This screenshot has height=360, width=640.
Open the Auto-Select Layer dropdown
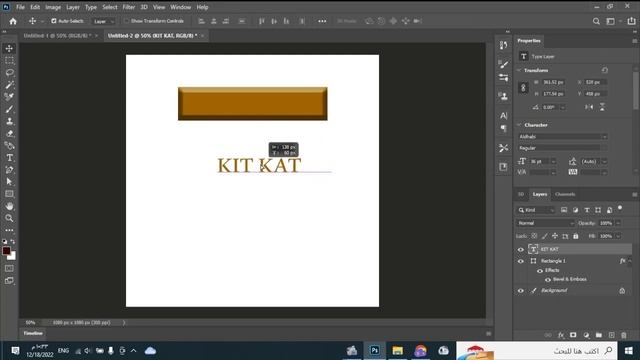(x=104, y=21)
